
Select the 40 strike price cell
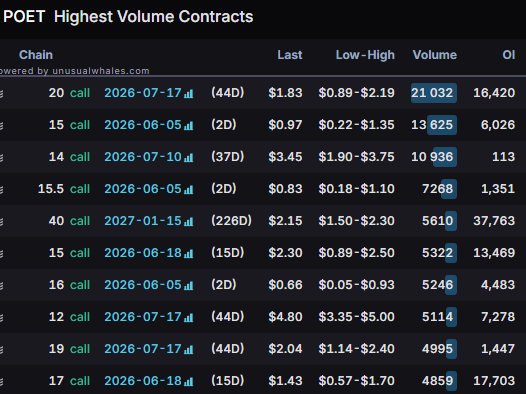[56, 221]
